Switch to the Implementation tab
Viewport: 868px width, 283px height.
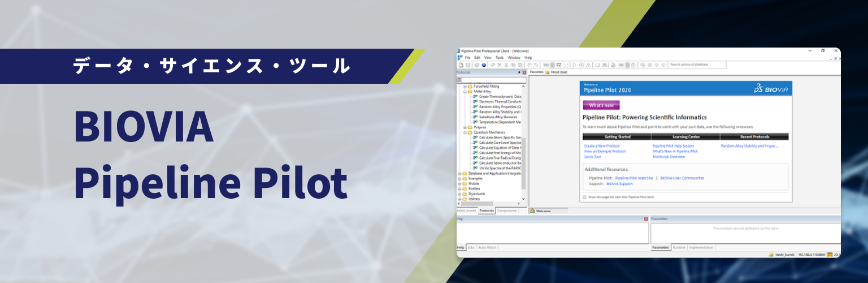click(701, 247)
